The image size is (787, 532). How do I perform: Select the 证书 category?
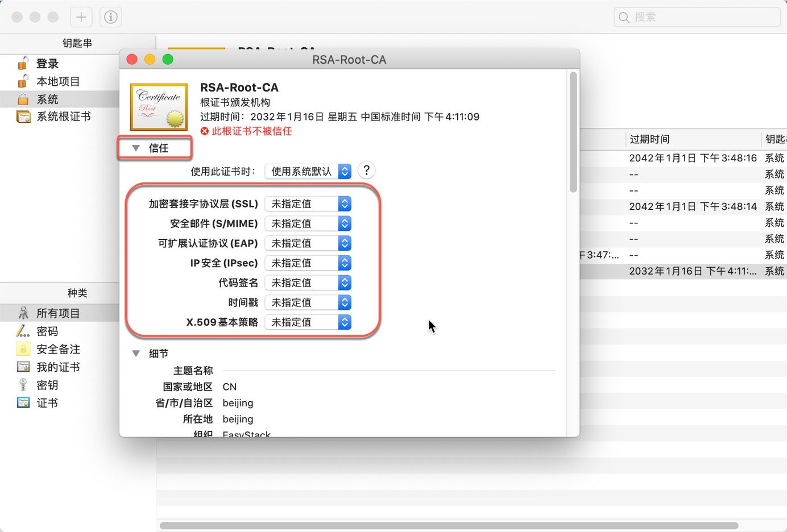point(47,403)
